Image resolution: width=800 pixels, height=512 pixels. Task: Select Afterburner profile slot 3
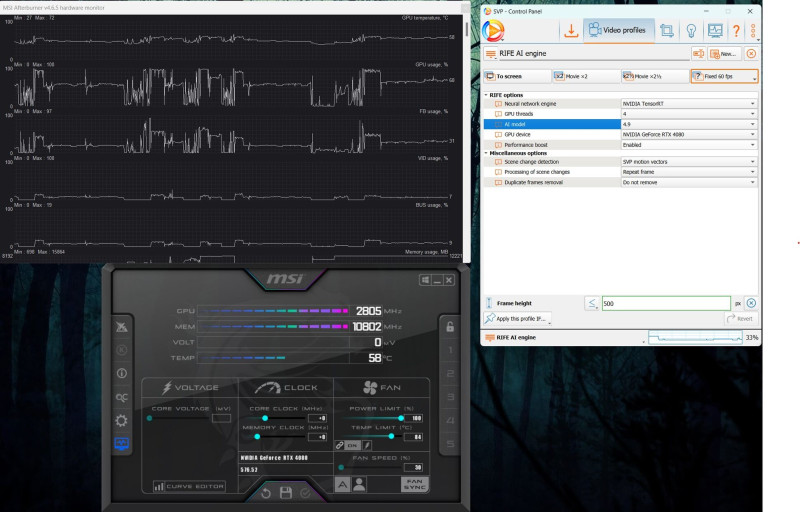tap(450, 397)
